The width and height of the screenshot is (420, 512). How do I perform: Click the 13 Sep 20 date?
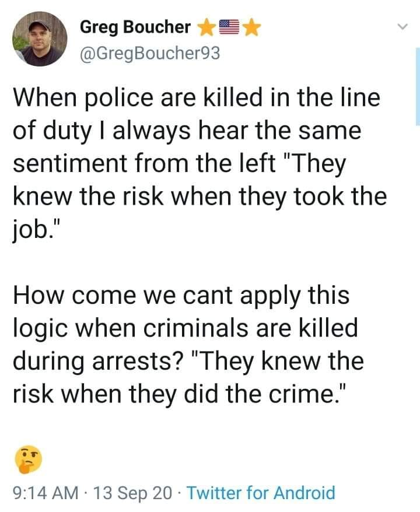click(132, 492)
